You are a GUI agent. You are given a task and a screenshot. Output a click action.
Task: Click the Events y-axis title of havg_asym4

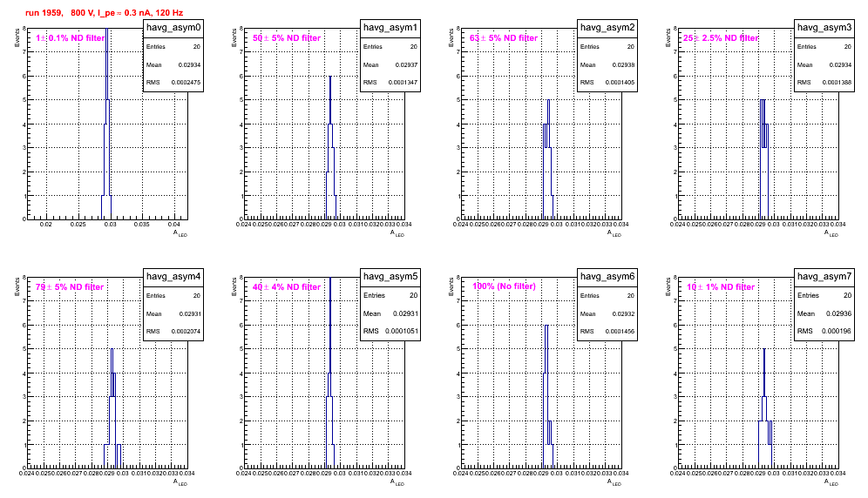17,286
